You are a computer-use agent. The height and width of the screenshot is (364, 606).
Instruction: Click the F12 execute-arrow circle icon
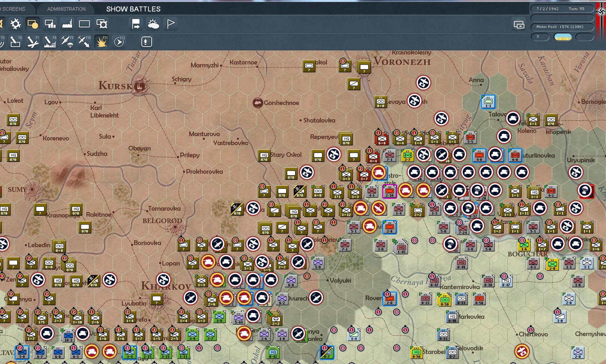[x=119, y=42]
